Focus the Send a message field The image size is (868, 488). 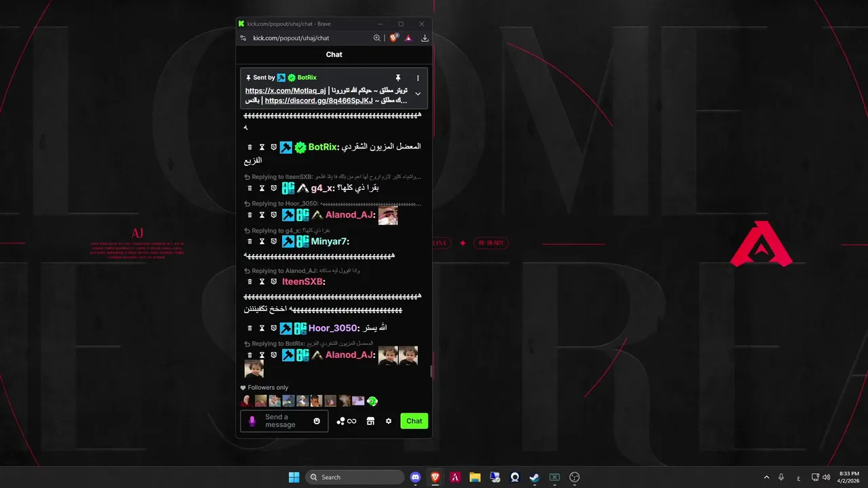point(284,421)
